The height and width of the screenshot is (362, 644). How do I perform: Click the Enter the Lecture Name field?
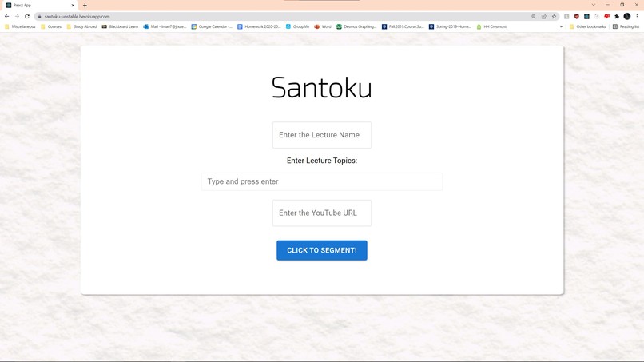[x=322, y=135]
